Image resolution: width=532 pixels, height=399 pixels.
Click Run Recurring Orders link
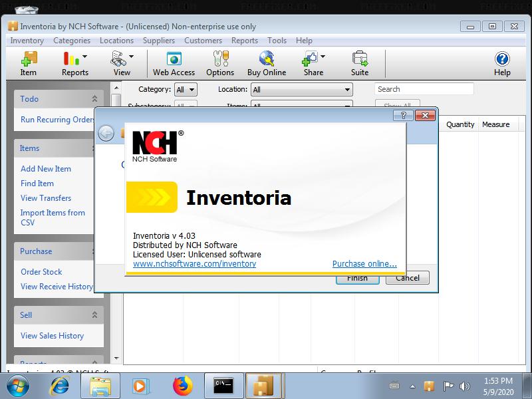coord(57,120)
